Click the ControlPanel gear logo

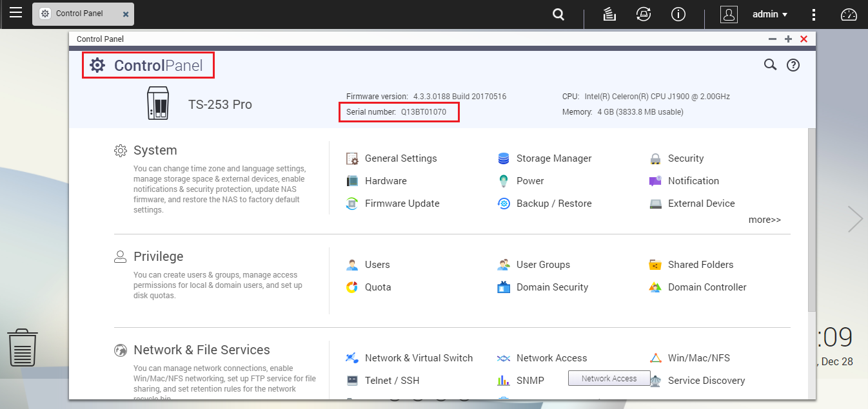point(97,65)
